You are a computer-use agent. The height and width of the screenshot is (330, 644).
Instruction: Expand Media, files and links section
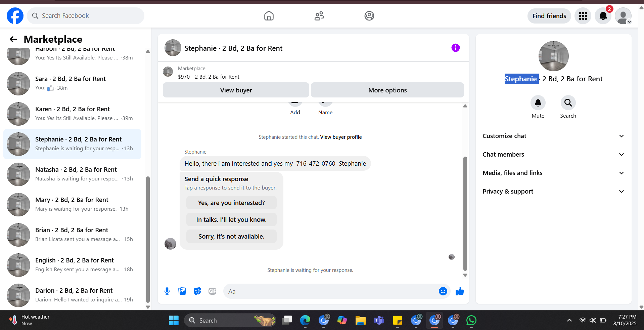(553, 173)
